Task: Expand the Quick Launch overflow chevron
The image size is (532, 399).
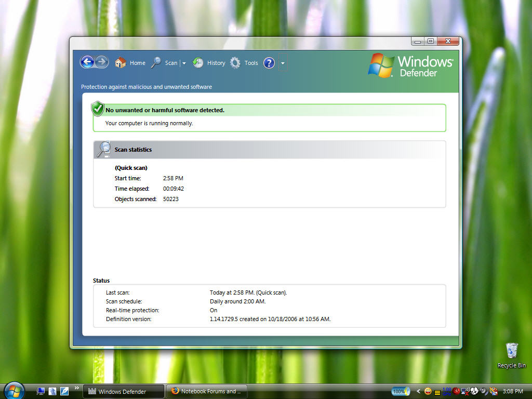Action: [77, 388]
